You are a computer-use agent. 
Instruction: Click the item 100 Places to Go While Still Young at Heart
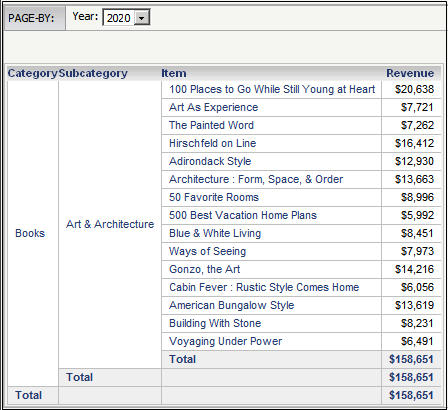[x=272, y=89]
